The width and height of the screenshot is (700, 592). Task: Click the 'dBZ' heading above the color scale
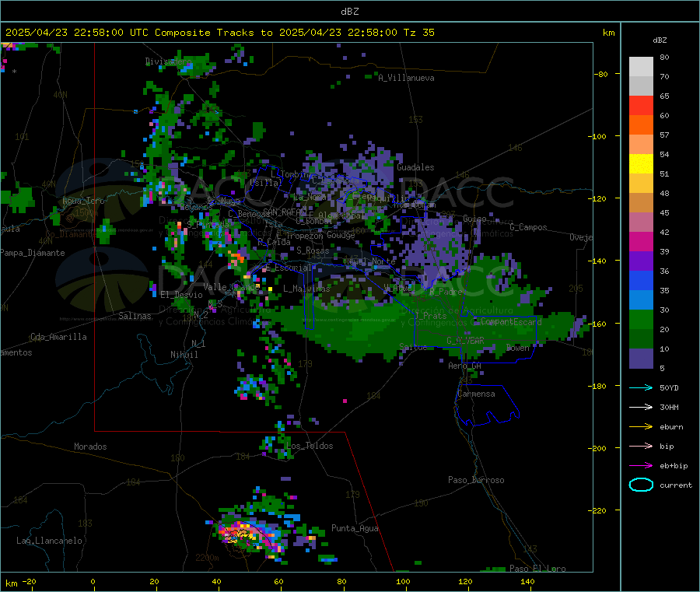click(x=660, y=40)
